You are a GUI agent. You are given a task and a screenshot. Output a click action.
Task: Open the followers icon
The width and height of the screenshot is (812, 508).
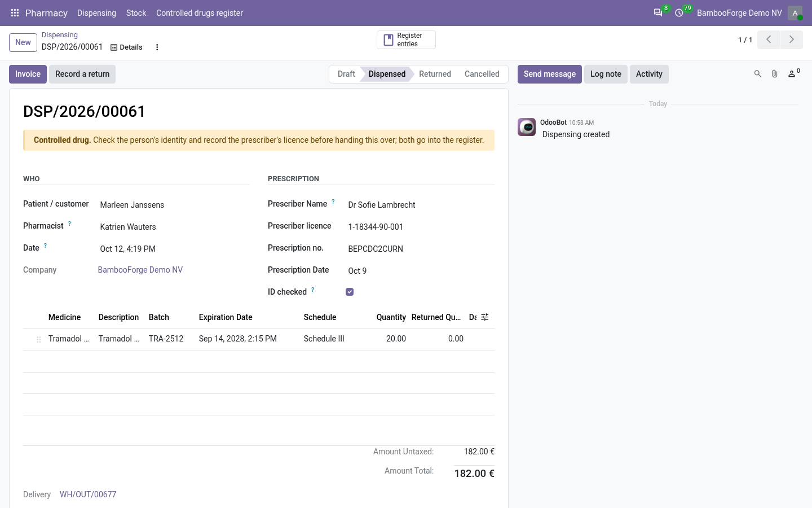[793, 74]
